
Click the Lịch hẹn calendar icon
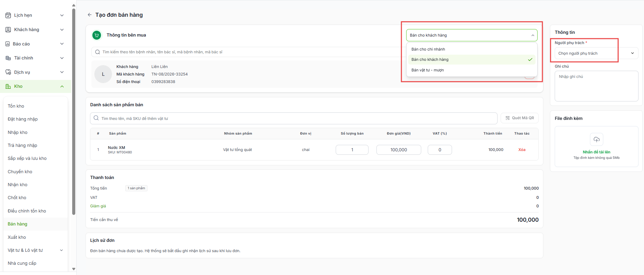pyautogui.click(x=8, y=15)
